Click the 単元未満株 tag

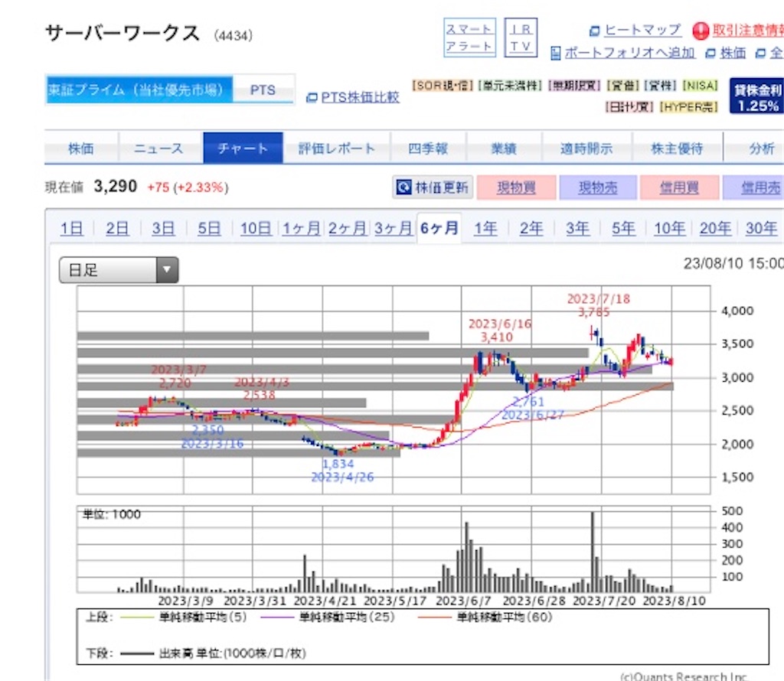[510, 86]
